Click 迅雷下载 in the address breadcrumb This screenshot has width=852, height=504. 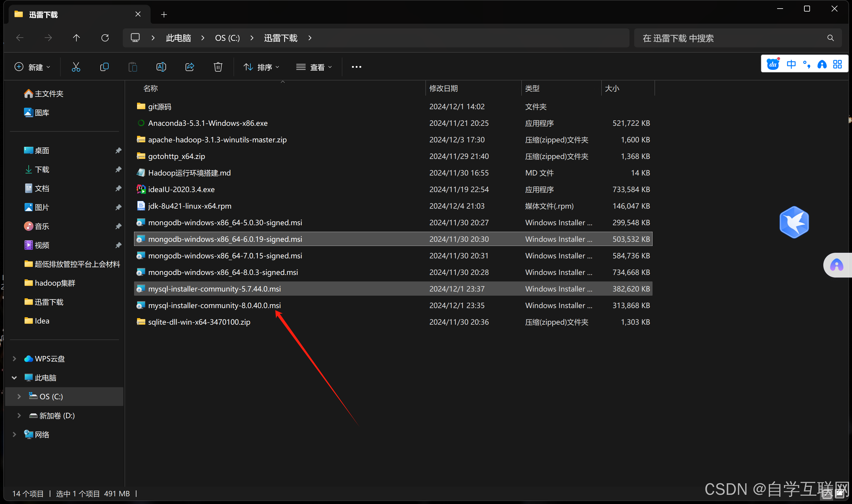pos(281,38)
